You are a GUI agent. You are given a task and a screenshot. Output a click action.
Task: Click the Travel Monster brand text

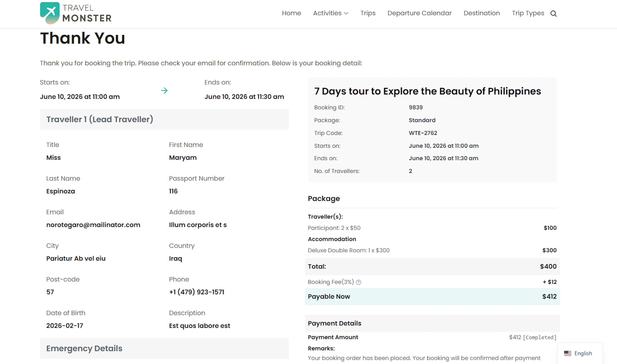point(87,13)
